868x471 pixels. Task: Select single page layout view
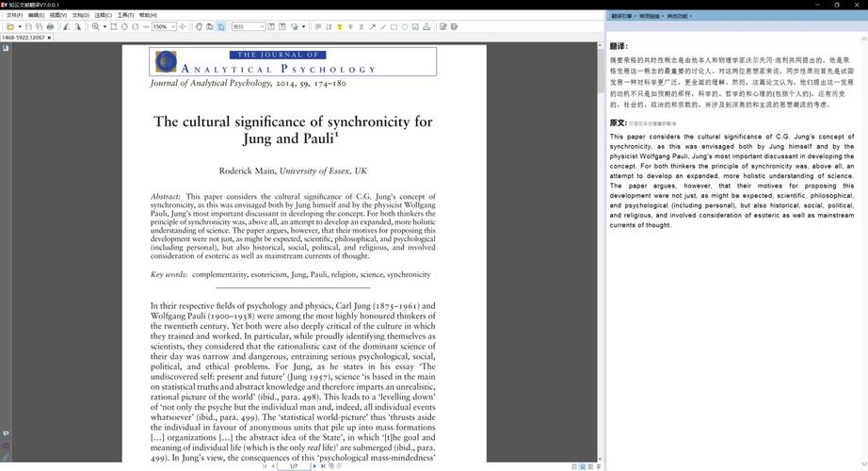[574, 466]
